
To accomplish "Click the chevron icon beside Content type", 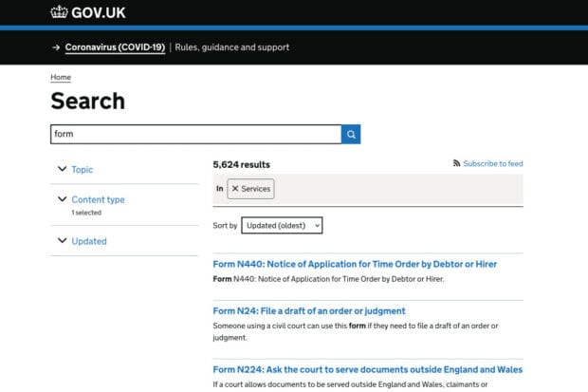I will click(63, 198).
